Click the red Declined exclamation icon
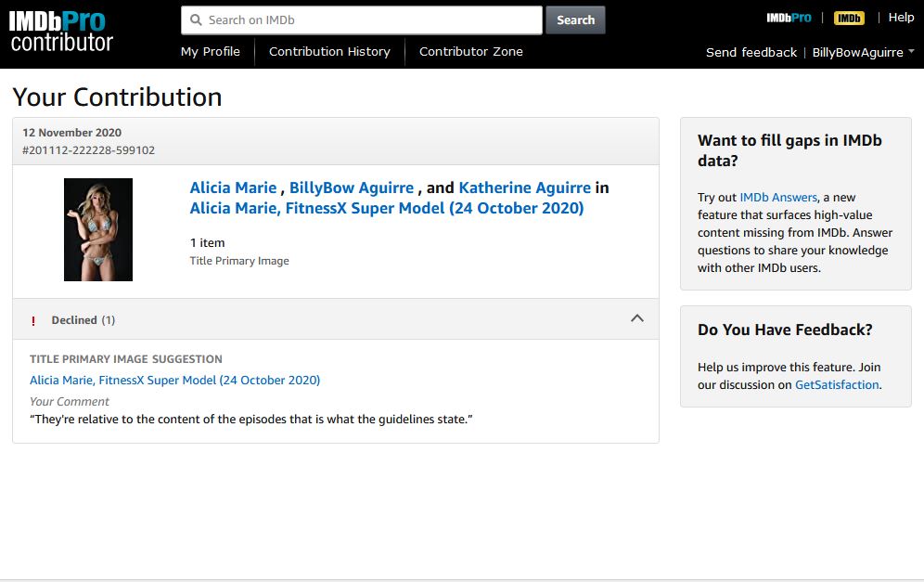This screenshot has width=924, height=582. coord(33,320)
